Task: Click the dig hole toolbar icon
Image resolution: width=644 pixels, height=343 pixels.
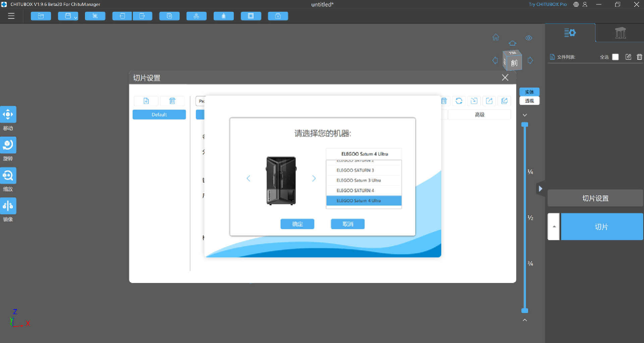Action: pos(251,16)
